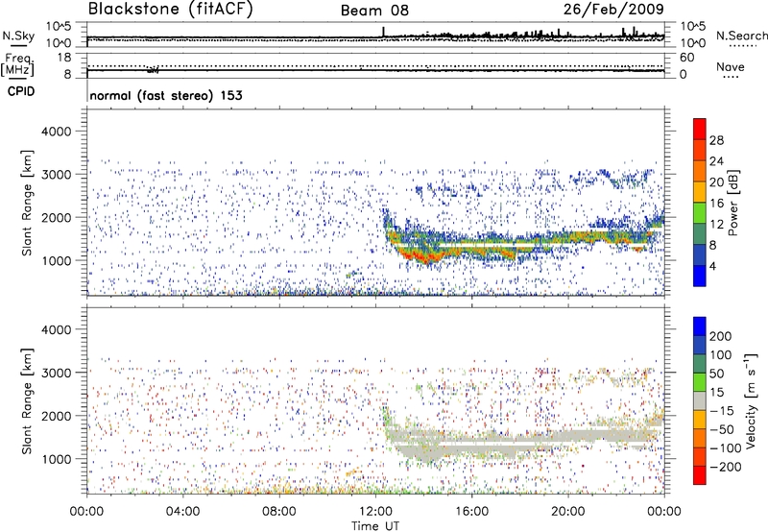This screenshot has width=768, height=532.
Task: Click the strong red echo band in power panel
Action: click(x=422, y=256)
